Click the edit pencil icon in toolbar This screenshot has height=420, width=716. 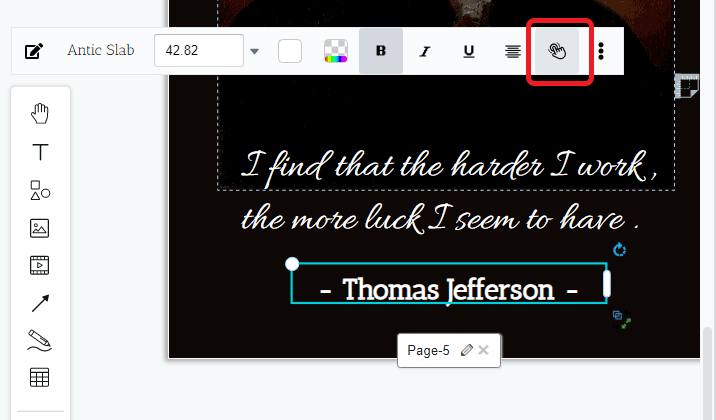coord(34,51)
